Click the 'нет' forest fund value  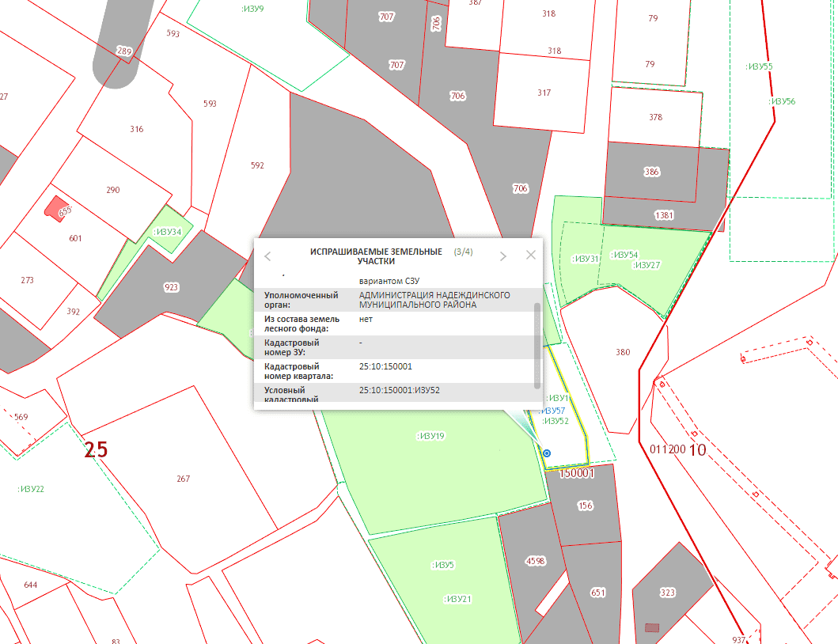366,319
